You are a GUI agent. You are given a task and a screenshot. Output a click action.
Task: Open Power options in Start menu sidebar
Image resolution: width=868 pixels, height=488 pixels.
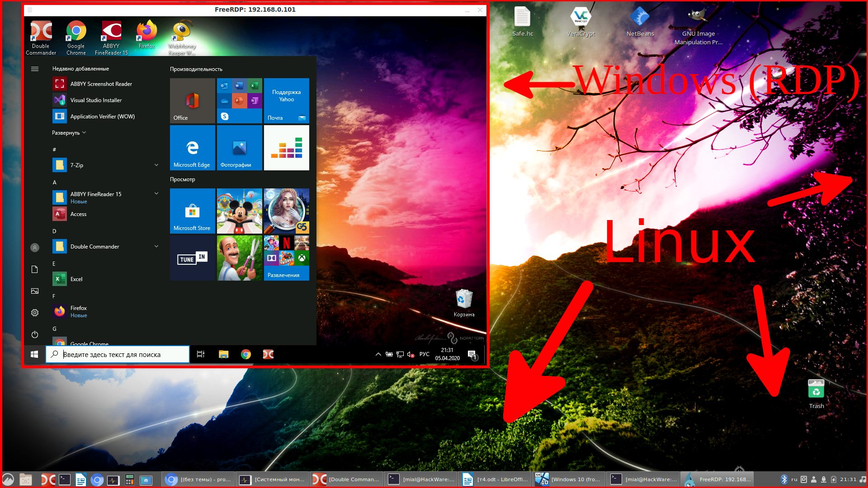(x=35, y=334)
